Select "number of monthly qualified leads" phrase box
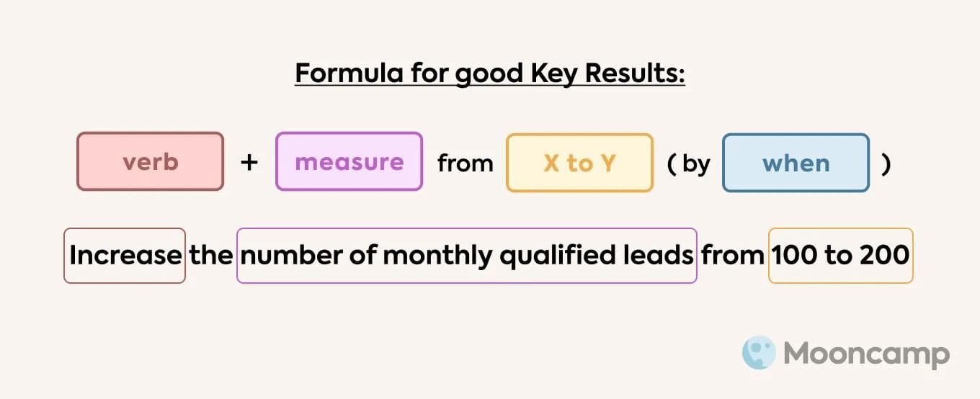 pos(466,256)
